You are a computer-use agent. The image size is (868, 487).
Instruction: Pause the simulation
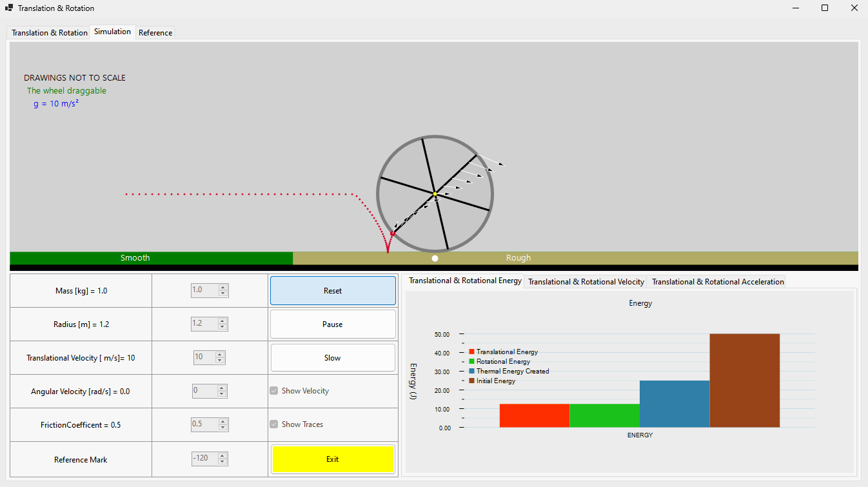333,324
